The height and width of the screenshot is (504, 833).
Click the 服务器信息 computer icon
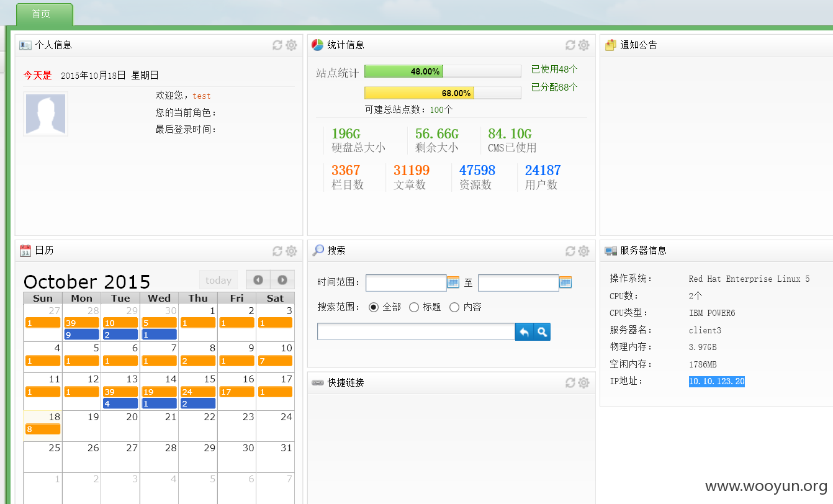point(611,251)
